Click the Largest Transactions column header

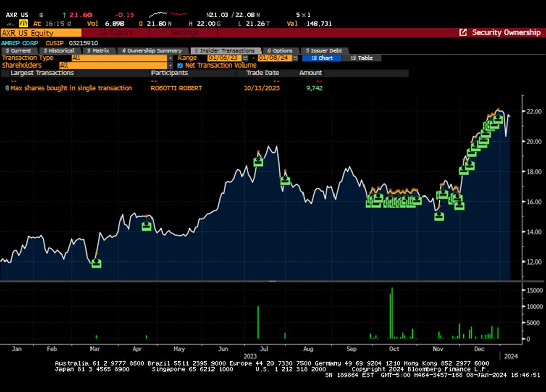(x=42, y=73)
